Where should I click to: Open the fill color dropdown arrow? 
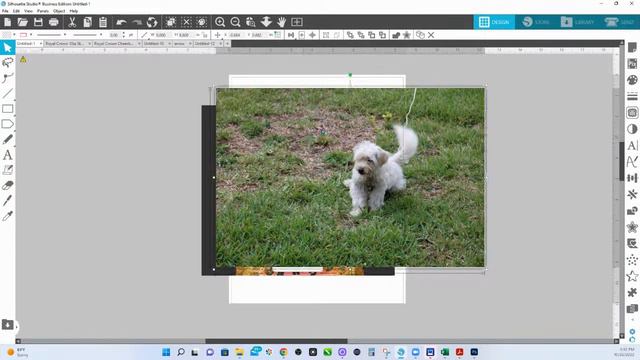point(14,35)
